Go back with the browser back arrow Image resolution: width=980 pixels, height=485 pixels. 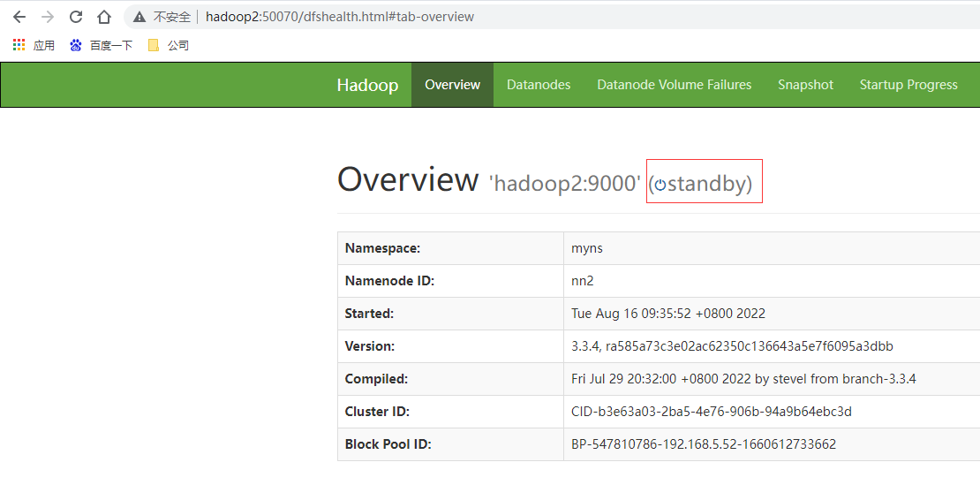tap(19, 17)
